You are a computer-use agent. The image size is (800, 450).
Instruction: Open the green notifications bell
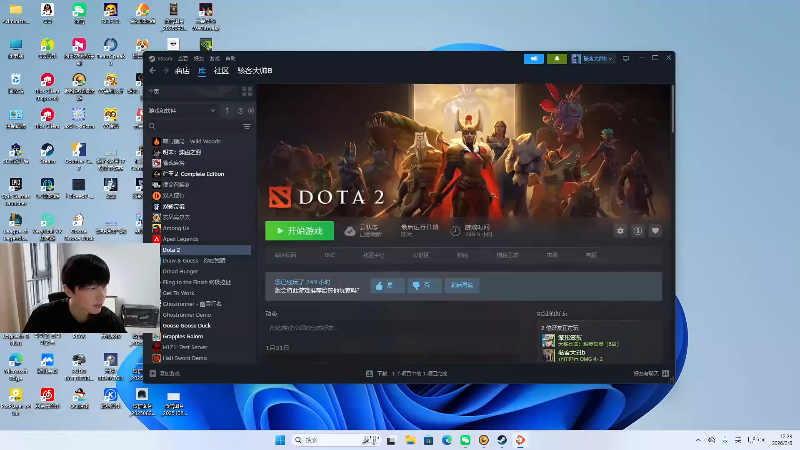click(557, 59)
